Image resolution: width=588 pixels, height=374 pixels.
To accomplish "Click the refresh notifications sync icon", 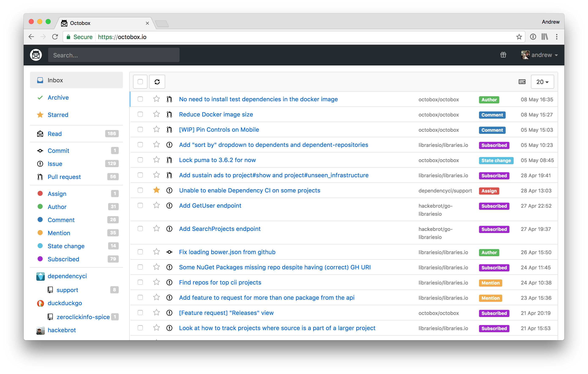I will [157, 82].
